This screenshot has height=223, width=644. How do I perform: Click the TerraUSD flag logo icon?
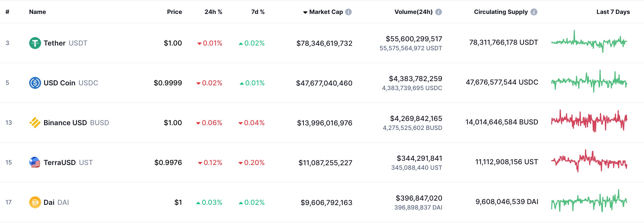(35, 162)
